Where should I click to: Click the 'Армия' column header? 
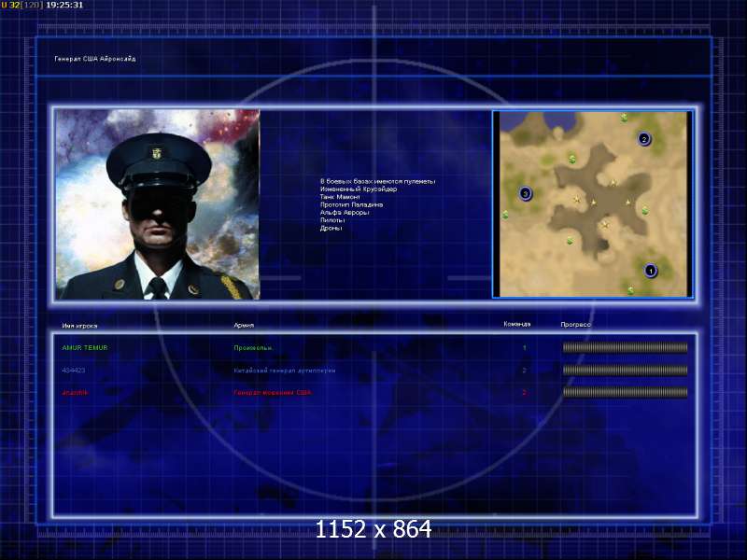pyautogui.click(x=244, y=325)
